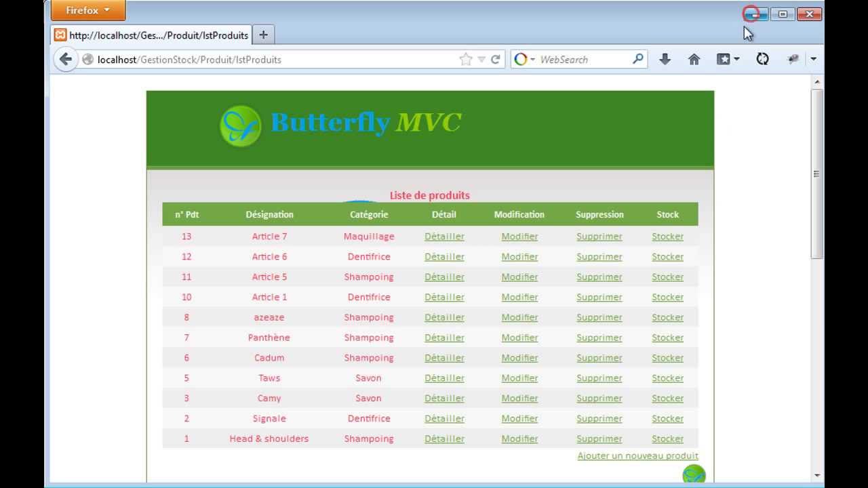Click Modifier for Cadum

pos(519,358)
